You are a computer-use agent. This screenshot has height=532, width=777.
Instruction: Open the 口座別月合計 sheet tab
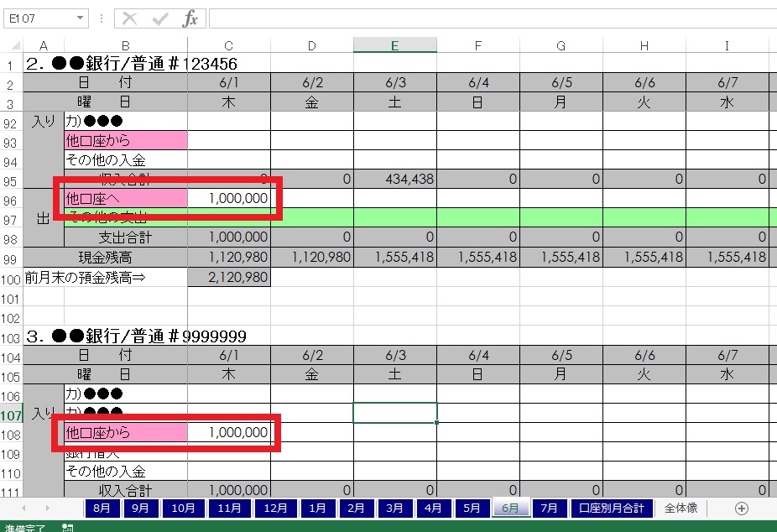[x=612, y=508]
